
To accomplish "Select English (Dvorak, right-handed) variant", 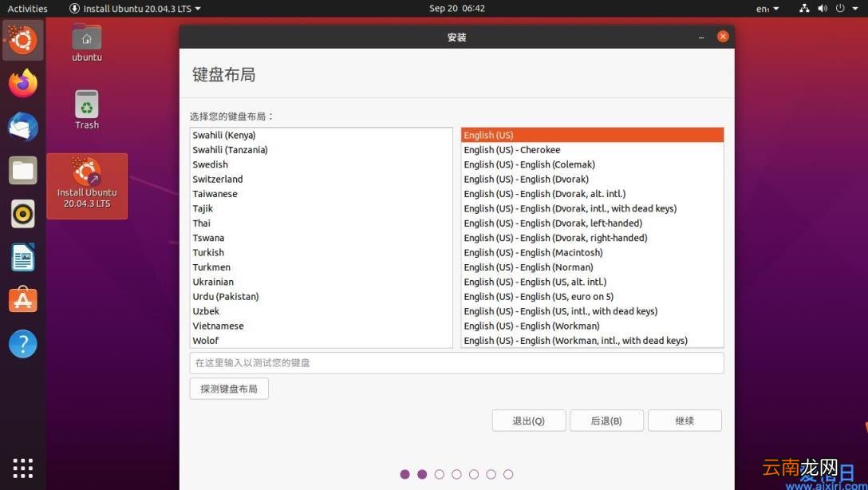I will (x=592, y=238).
